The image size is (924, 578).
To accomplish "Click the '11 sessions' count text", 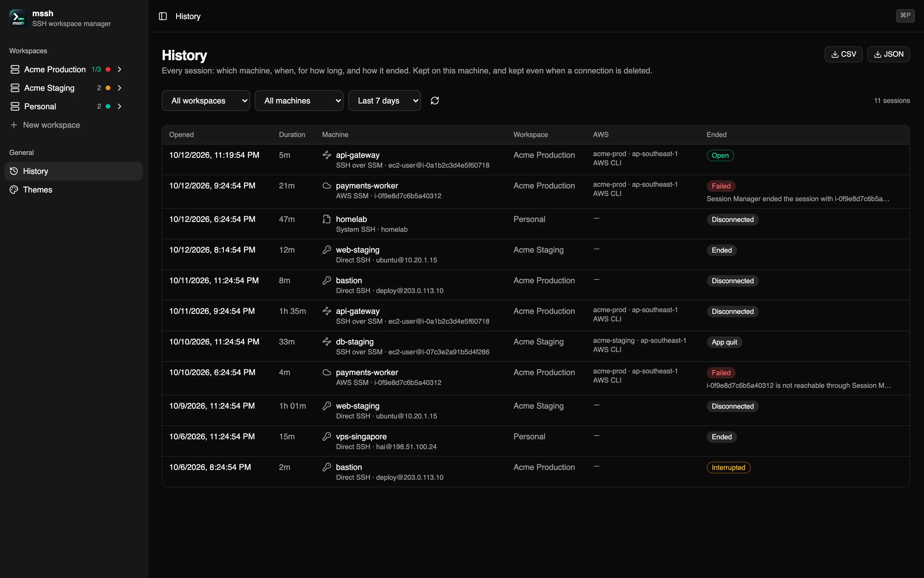I will click(892, 101).
